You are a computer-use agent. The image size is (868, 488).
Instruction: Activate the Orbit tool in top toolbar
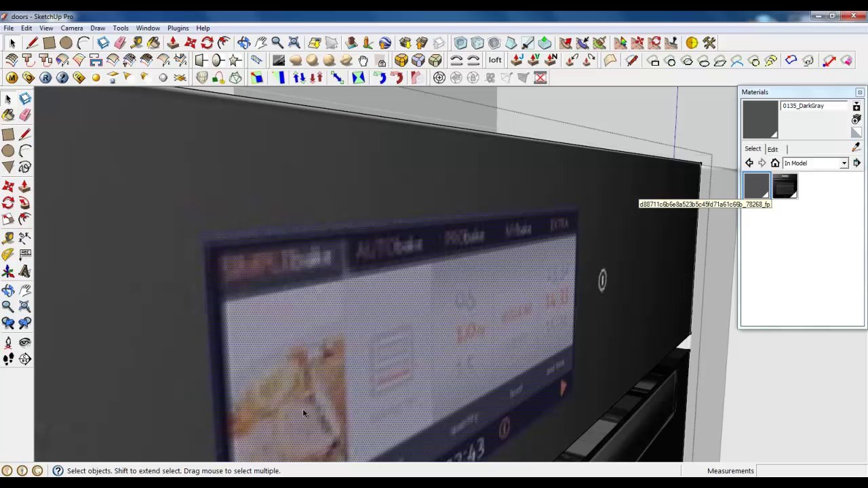point(244,43)
